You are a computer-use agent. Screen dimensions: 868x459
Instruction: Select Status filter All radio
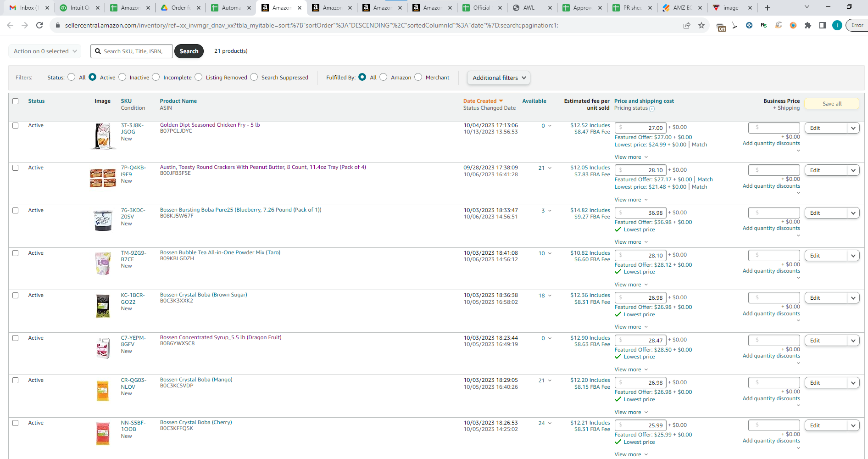point(72,77)
